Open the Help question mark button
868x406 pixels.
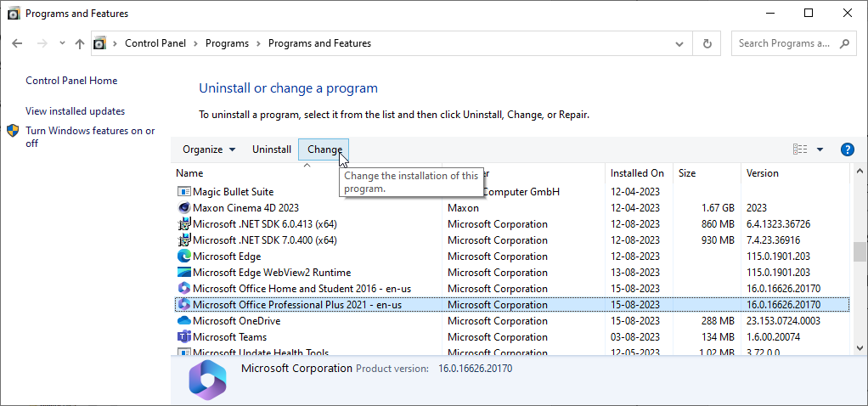tap(847, 149)
